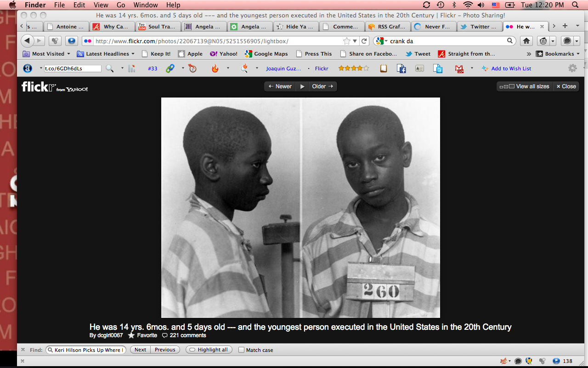Play the lightbox slideshow
This screenshot has width=588, height=368.
pos(302,86)
